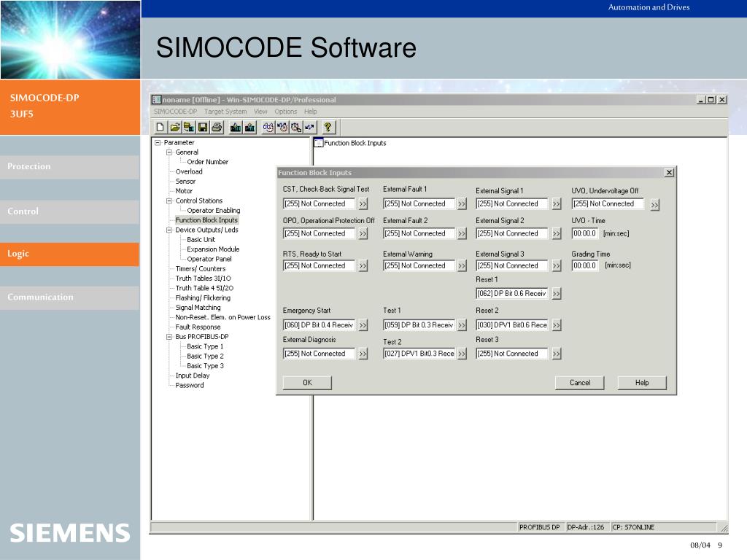Go to the Control slide section

coord(69,211)
